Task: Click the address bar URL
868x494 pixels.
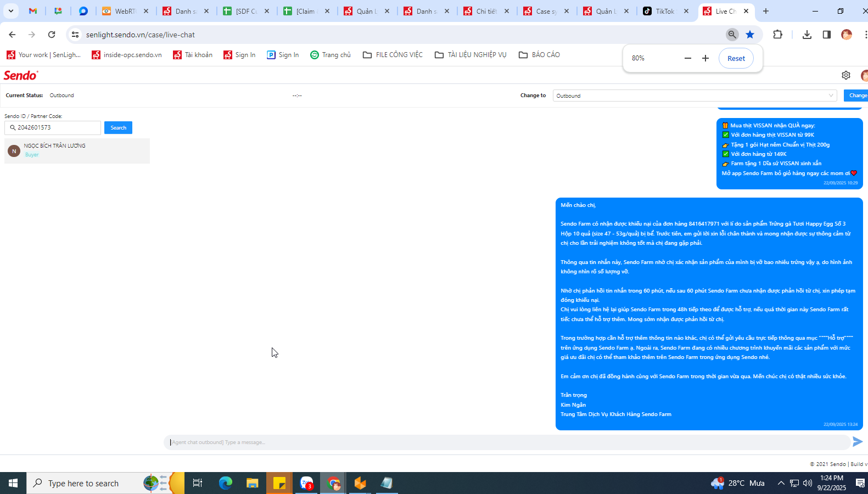Action: 141,35
